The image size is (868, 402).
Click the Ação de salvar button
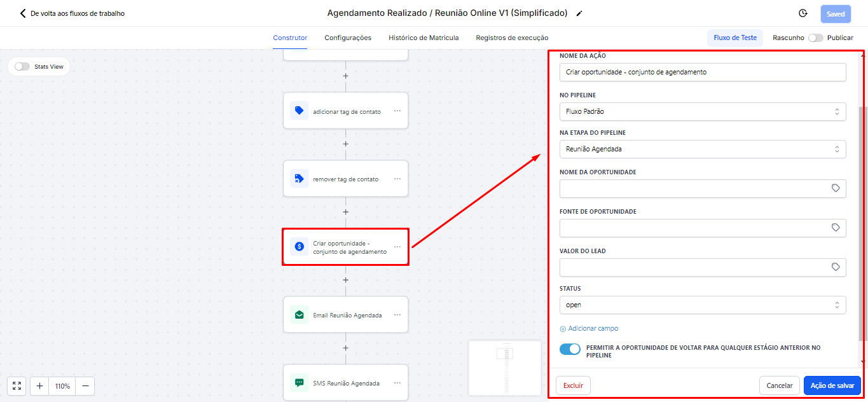point(832,385)
